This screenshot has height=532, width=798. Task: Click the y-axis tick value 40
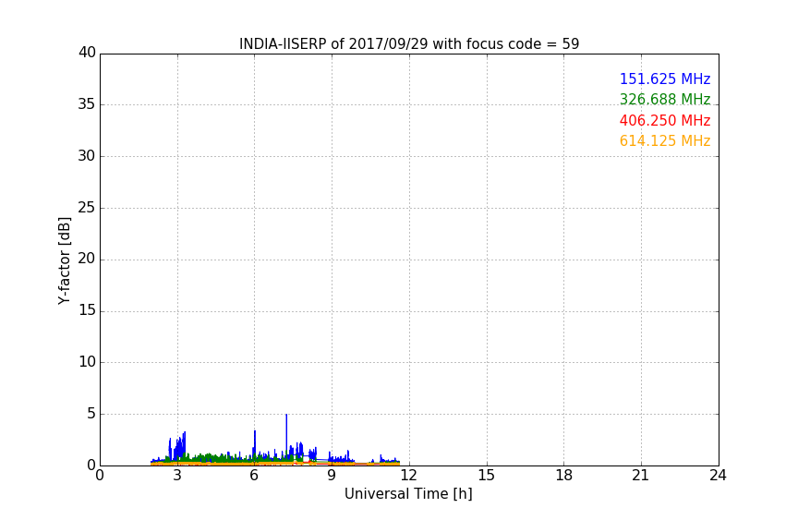87,53
